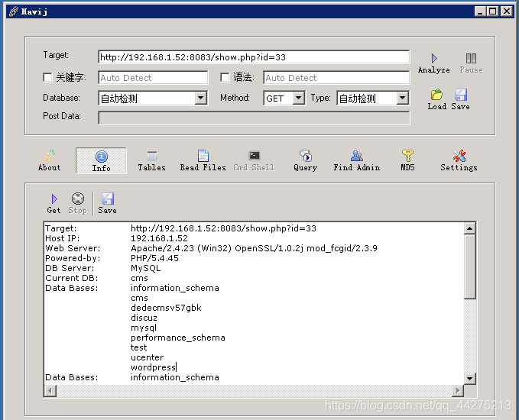
Task: Open the Tables section icon
Action: pyautogui.click(x=152, y=156)
